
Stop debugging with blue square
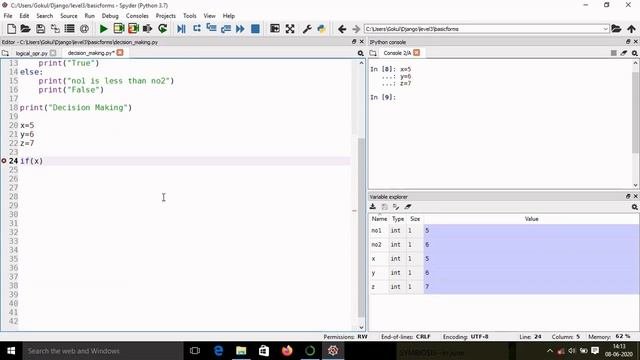[x=255, y=29]
